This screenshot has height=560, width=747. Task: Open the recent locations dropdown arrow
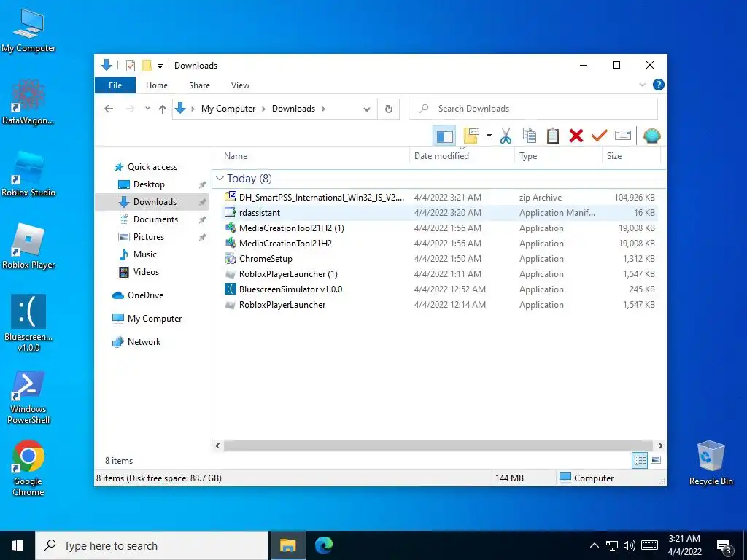point(147,109)
